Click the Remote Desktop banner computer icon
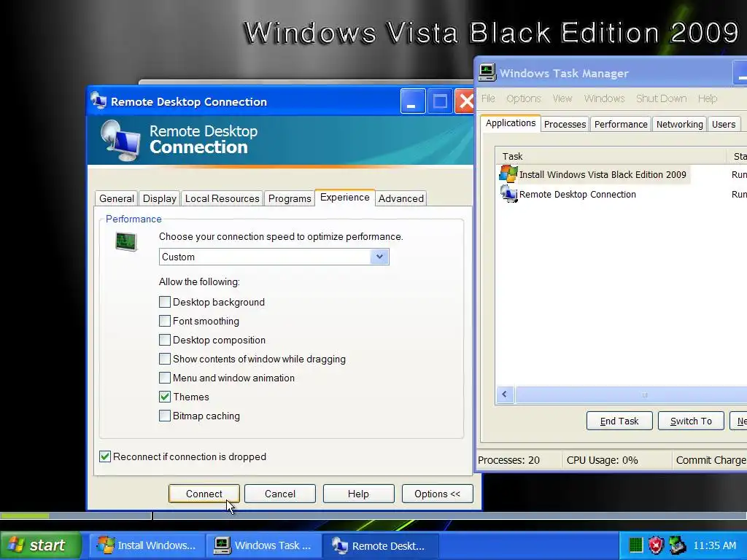 (x=120, y=141)
